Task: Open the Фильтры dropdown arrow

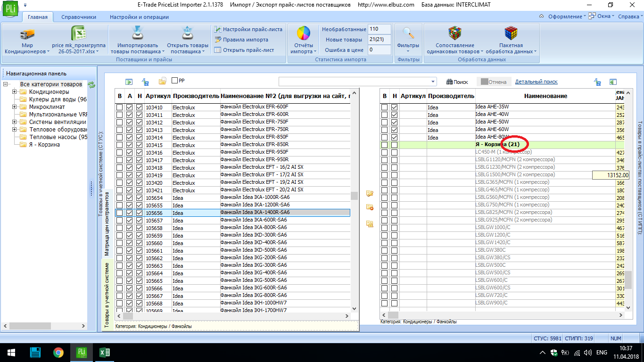Action: click(x=408, y=51)
